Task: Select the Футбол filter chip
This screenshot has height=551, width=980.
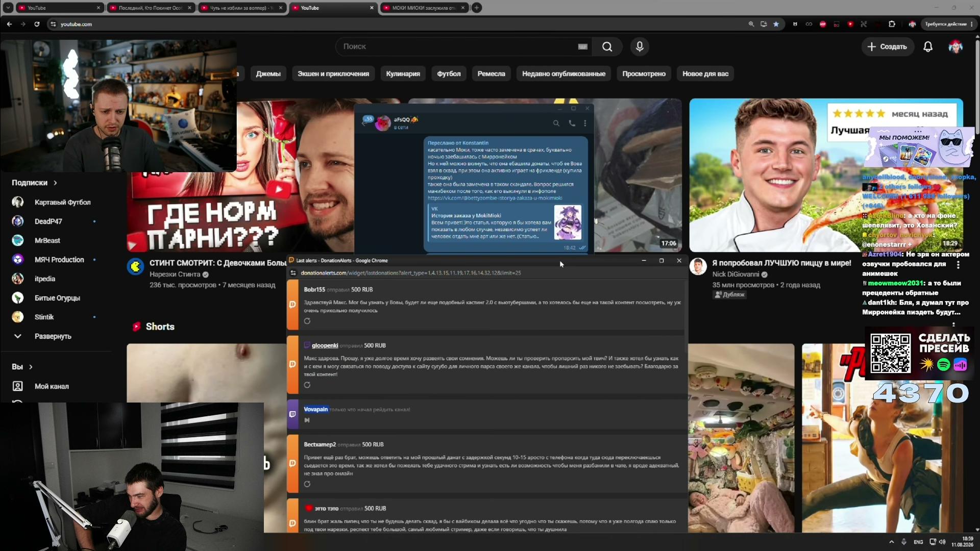Action: click(x=449, y=74)
